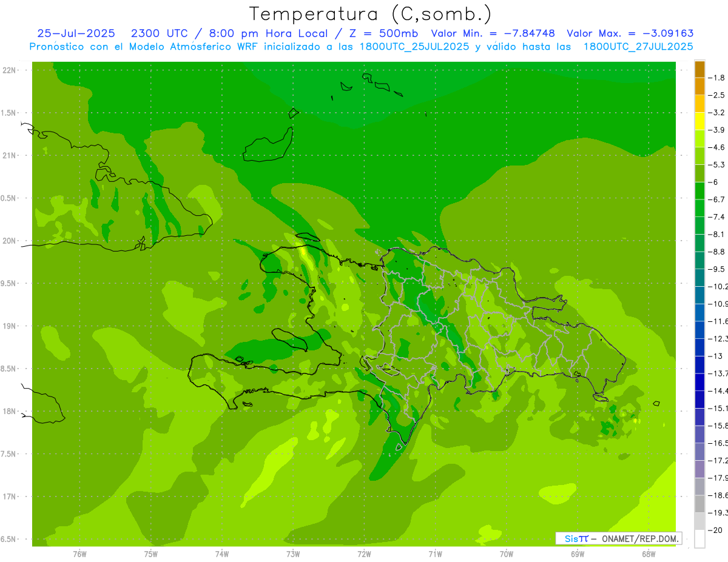Click the '22N' latitude label

click(10, 70)
